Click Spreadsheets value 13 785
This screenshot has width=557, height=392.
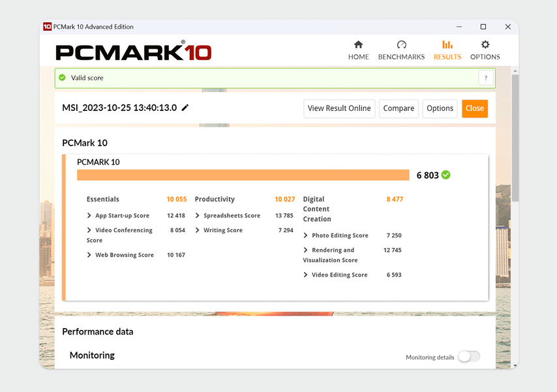[284, 215]
